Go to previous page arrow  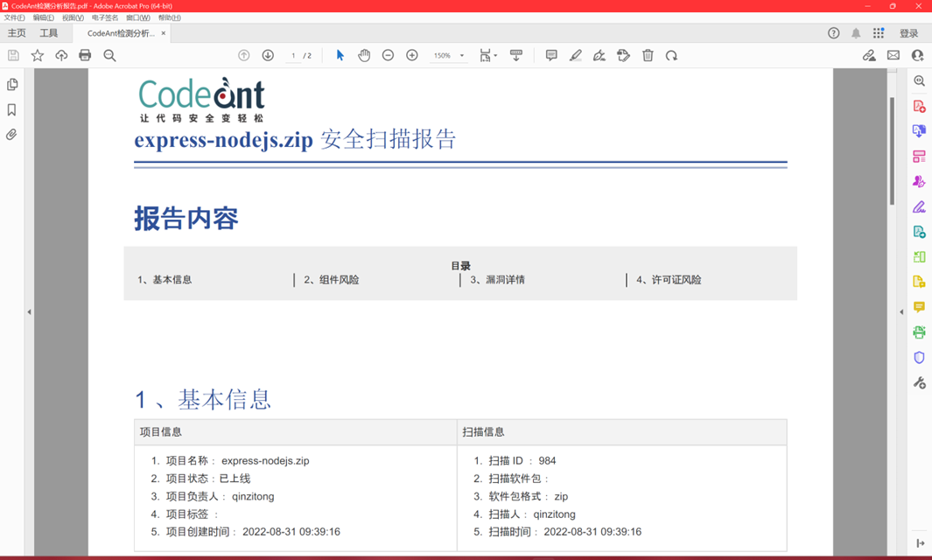point(243,55)
